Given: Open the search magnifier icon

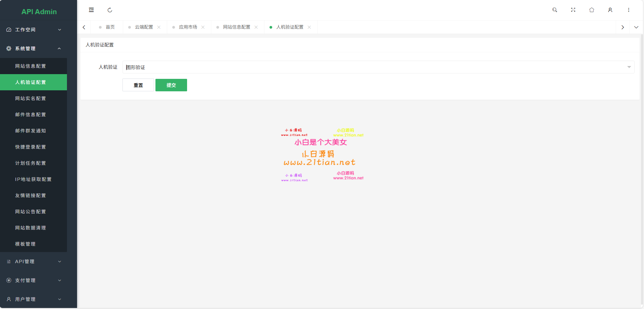Looking at the screenshot, I should pyautogui.click(x=554, y=10).
